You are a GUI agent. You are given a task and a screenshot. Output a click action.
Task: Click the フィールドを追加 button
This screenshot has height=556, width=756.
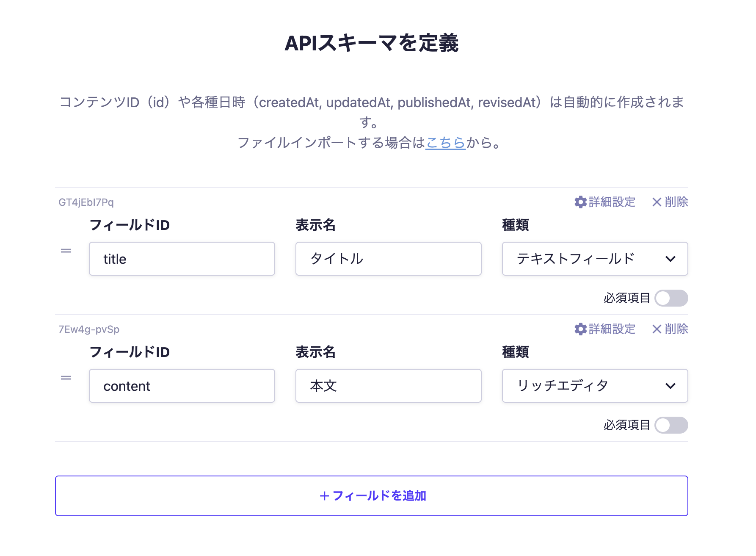(374, 495)
